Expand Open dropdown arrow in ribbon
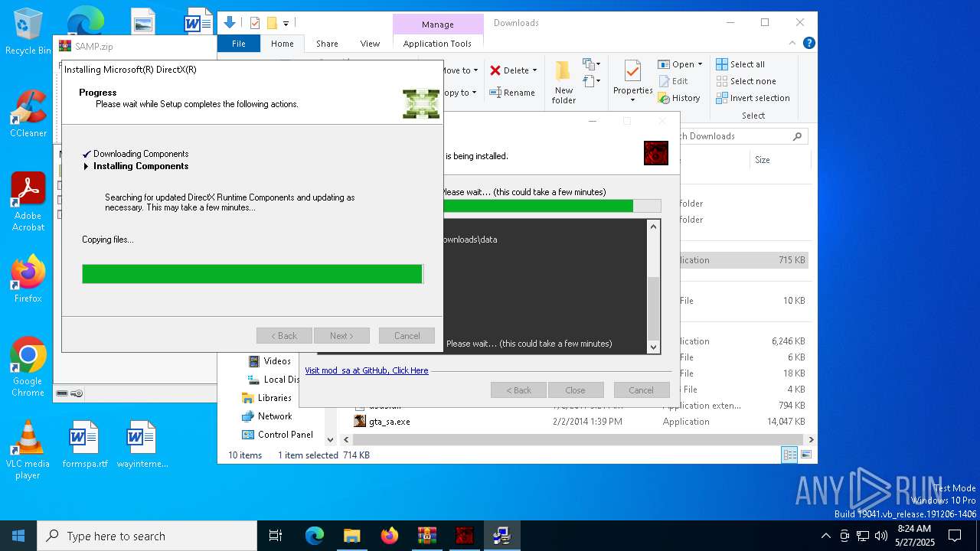This screenshot has width=980, height=551. [x=700, y=64]
